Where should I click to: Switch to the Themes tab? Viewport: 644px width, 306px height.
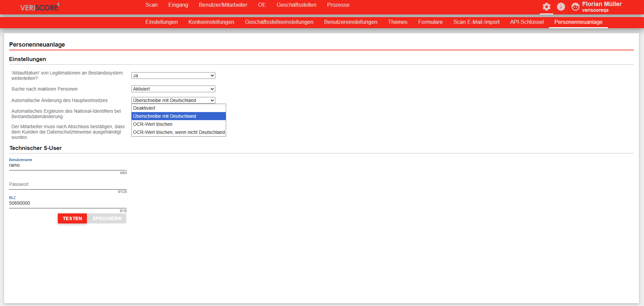click(x=397, y=22)
